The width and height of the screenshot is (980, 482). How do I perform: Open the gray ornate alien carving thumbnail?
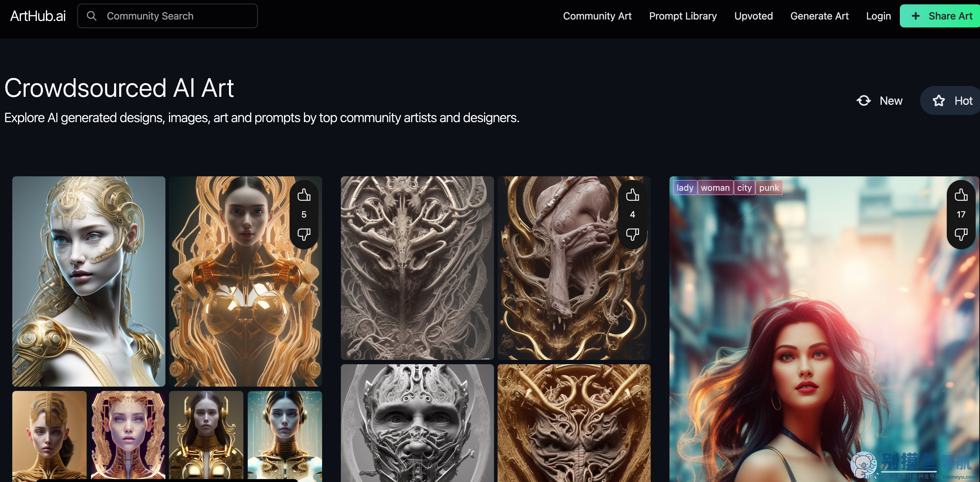[417, 268]
